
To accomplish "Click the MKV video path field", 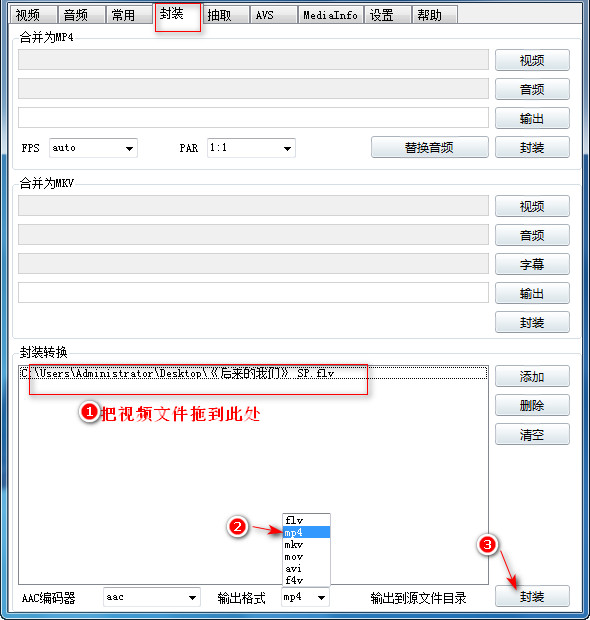I will coord(253,206).
